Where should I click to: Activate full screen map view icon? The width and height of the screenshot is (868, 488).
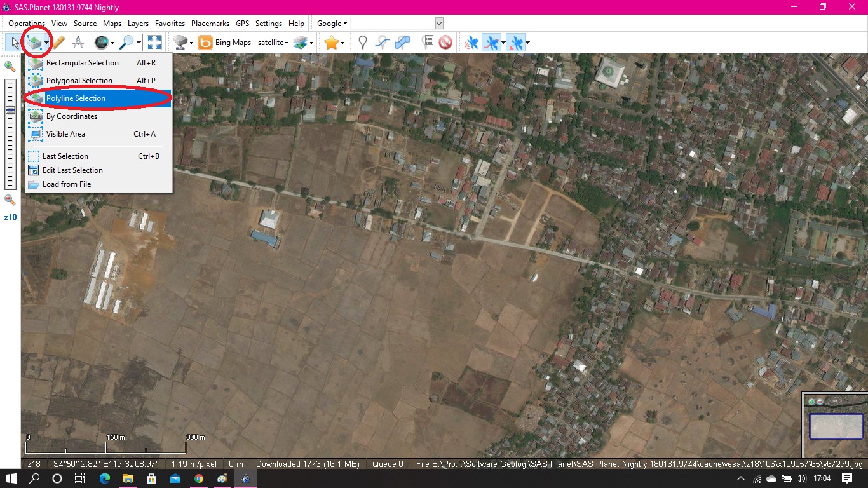154,42
